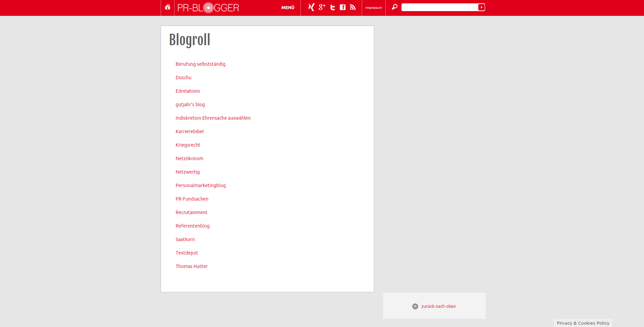Screen dimensions: 644x327
Task: Open Berufung selbstständig link
Action: click(x=200, y=64)
